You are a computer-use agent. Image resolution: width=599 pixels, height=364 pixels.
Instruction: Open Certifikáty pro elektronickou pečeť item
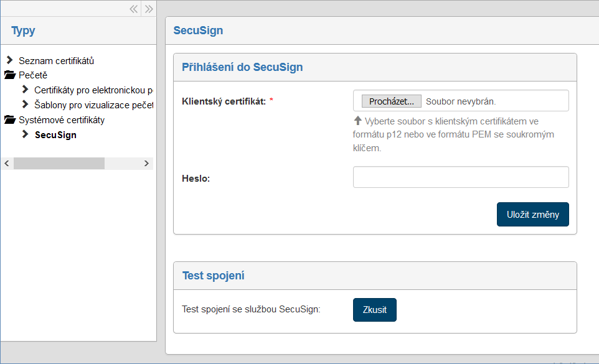point(93,90)
